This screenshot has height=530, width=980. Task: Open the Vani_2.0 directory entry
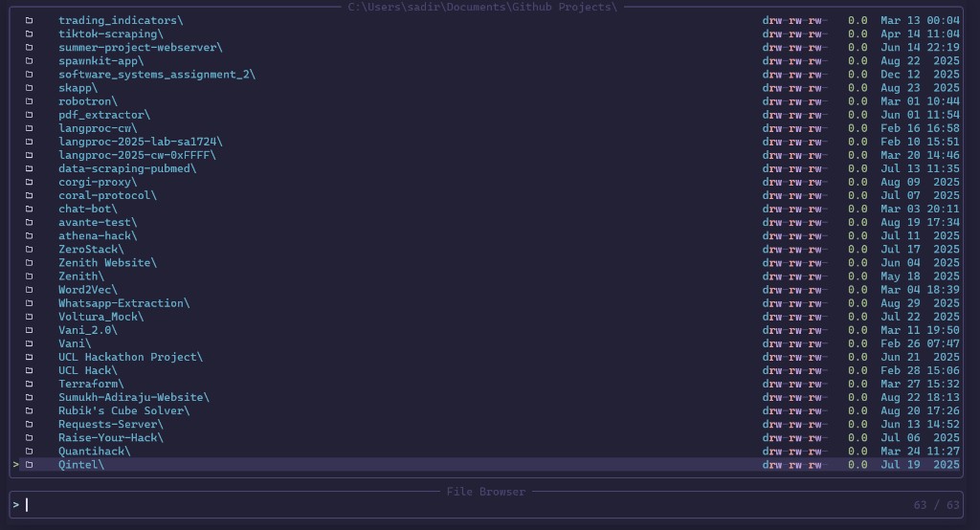88,330
